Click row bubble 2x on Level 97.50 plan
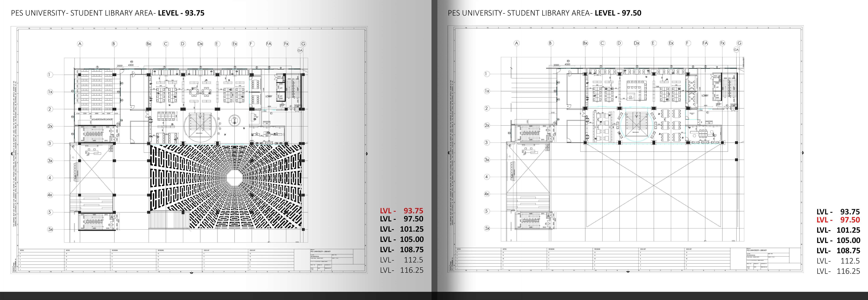The image size is (868, 300). point(487,125)
